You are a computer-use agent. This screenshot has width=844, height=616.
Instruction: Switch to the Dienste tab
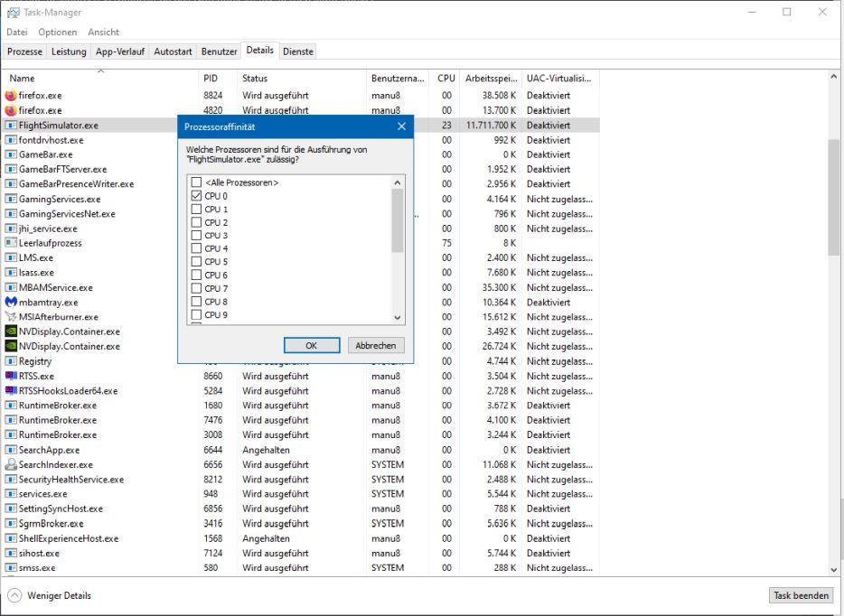click(x=297, y=51)
